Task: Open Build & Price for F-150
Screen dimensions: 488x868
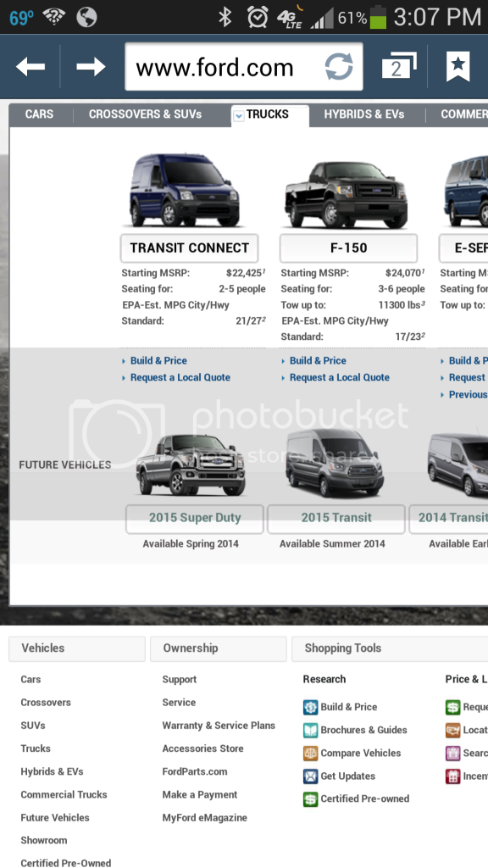Action: (x=318, y=361)
